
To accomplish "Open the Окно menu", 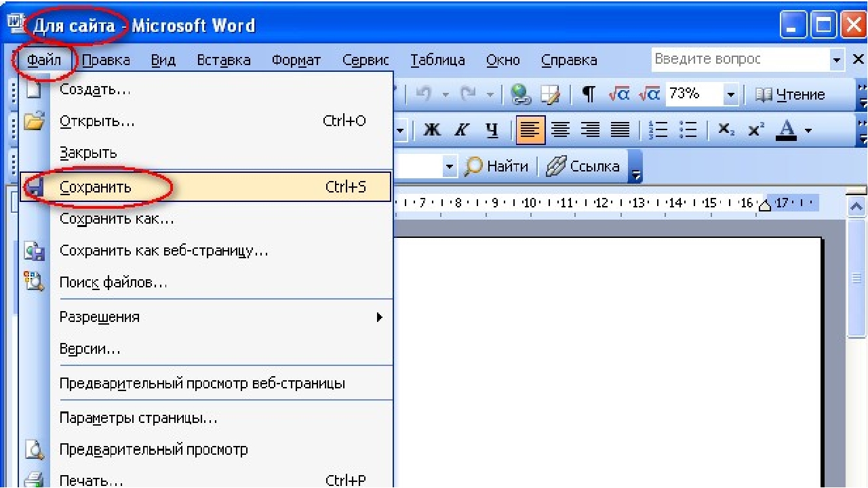I will tap(502, 60).
